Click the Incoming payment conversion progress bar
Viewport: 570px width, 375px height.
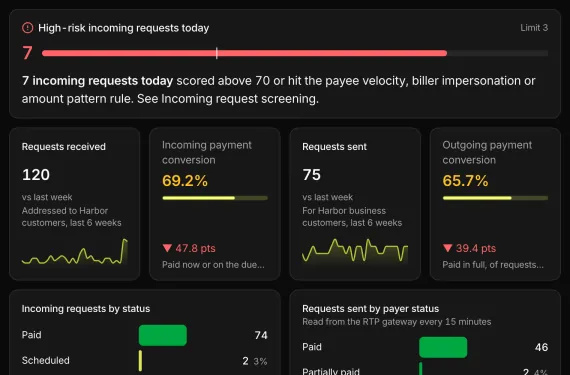(215, 198)
